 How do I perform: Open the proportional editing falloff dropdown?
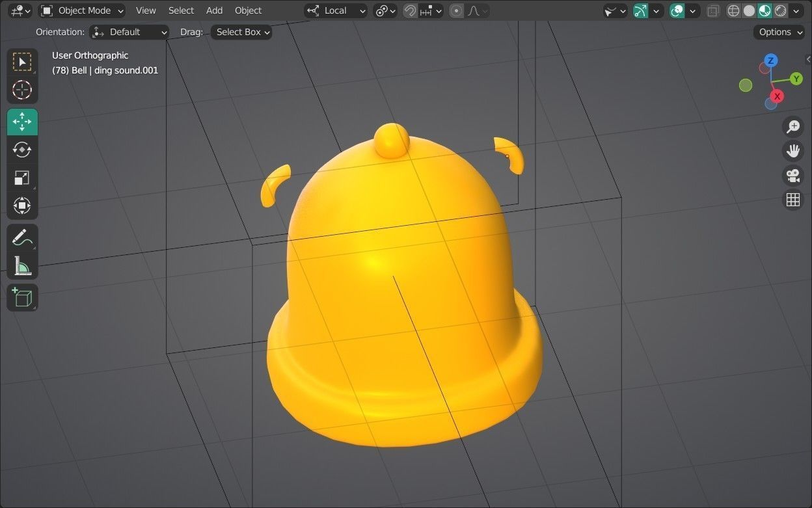[478, 10]
